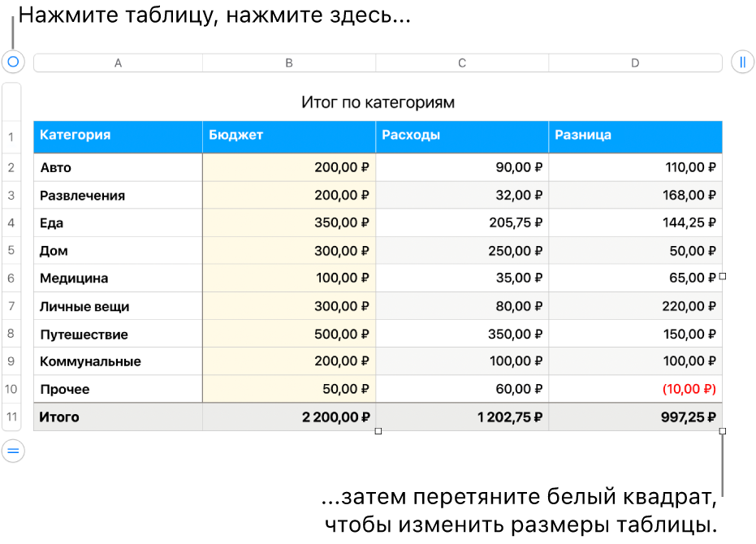Click the table title Итог по категориям
756x544 pixels.
[x=378, y=102]
